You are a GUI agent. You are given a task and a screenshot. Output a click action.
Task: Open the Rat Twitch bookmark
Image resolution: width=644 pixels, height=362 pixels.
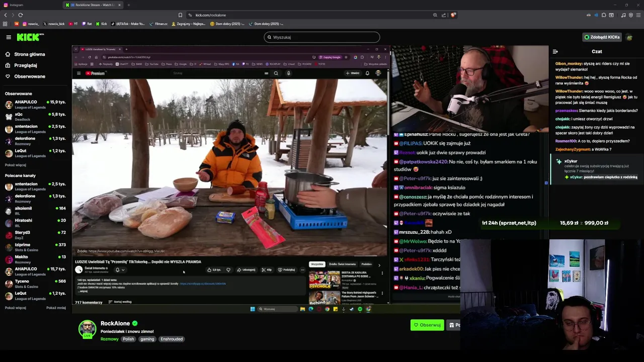[87, 24]
